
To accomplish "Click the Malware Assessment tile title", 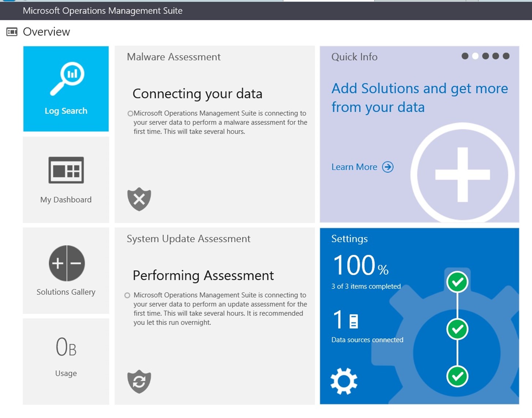I will (174, 57).
